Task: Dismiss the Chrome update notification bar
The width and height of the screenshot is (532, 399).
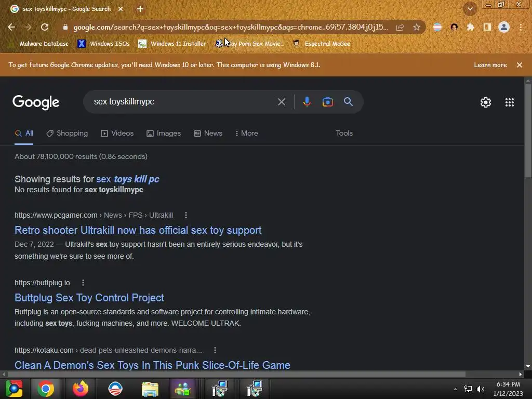Action: coord(519,65)
